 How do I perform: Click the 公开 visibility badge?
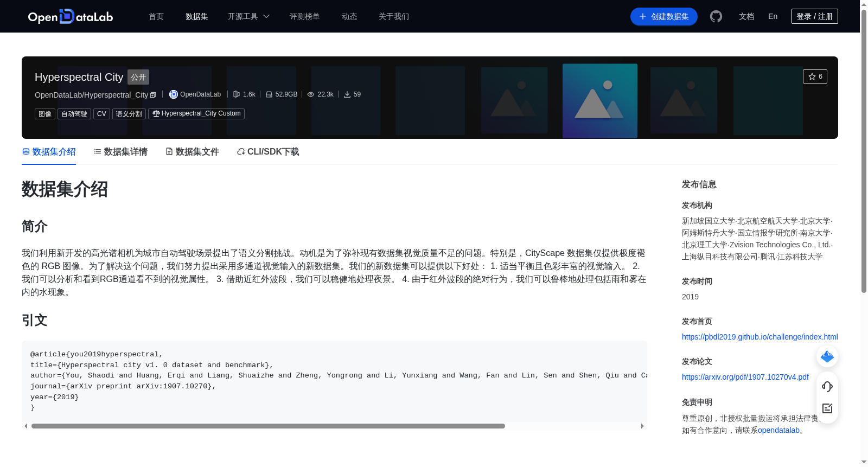[138, 77]
